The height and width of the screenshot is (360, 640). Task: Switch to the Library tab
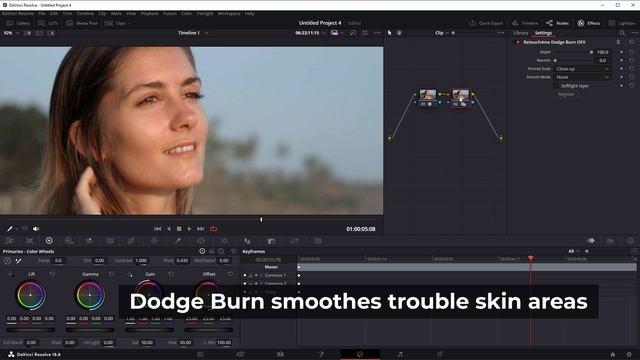coord(520,33)
